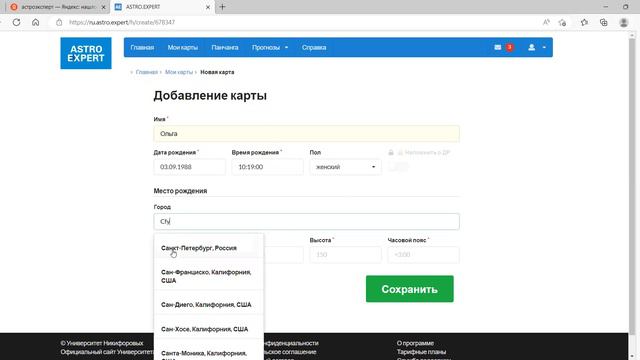The image size is (640, 360).
Task: Open the browser Favorites star icon
Action: point(584,22)
